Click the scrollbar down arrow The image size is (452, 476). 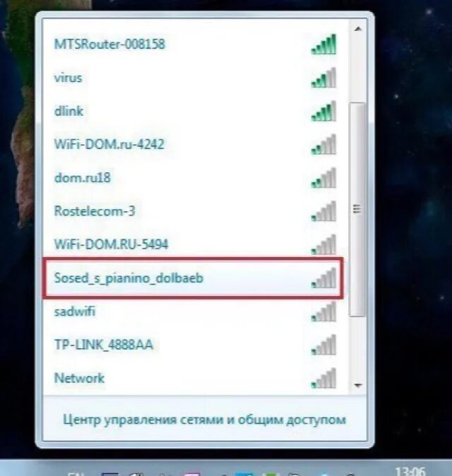[x=358, y=386]
